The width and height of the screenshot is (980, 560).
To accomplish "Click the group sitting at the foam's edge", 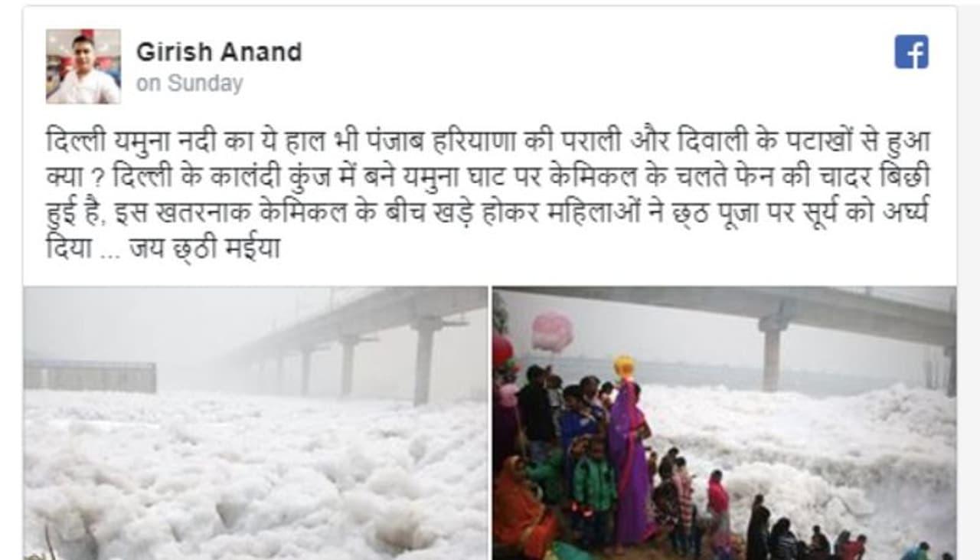I will (x=804, y=536).
